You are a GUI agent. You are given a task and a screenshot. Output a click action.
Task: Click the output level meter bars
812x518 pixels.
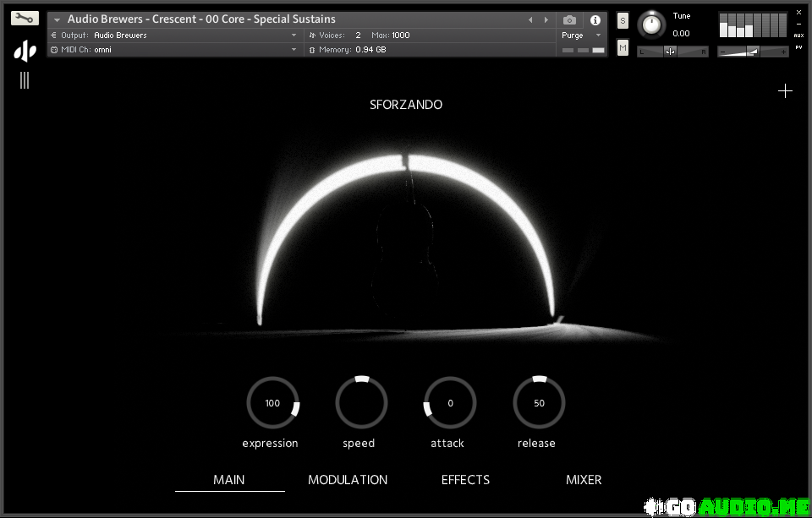[x=753, y=25]
